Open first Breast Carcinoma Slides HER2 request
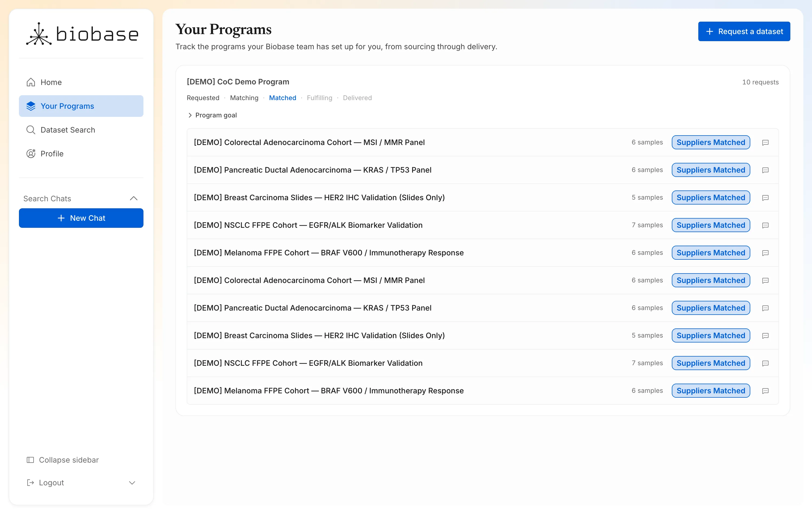 pyautogui.click(x=483, y=197)
